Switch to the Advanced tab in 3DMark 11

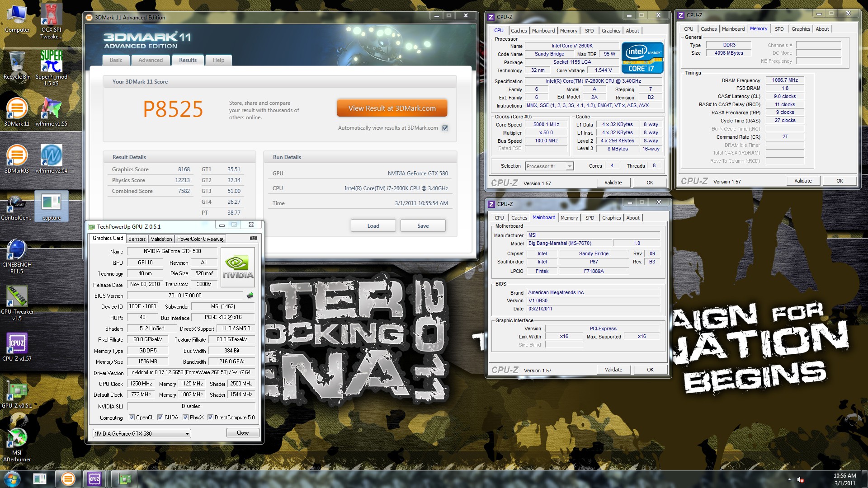click(x=151, y=60)
